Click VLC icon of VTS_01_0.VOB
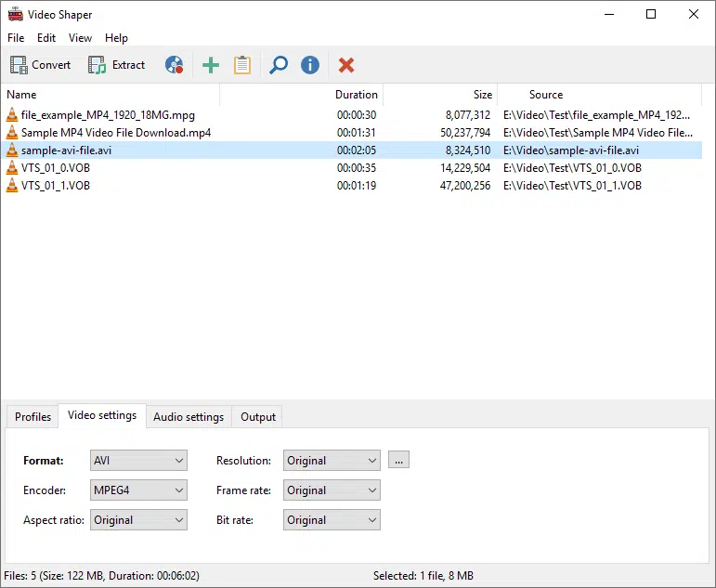 point(12,168)
